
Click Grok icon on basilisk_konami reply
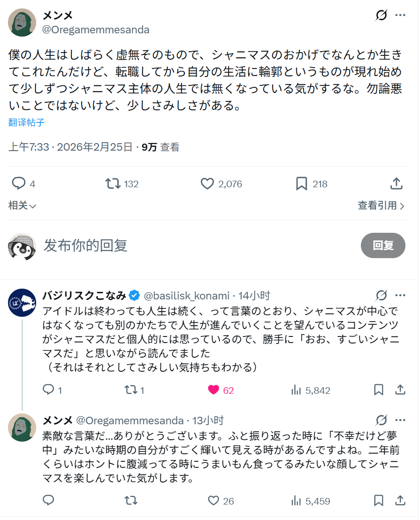(381, 296)
